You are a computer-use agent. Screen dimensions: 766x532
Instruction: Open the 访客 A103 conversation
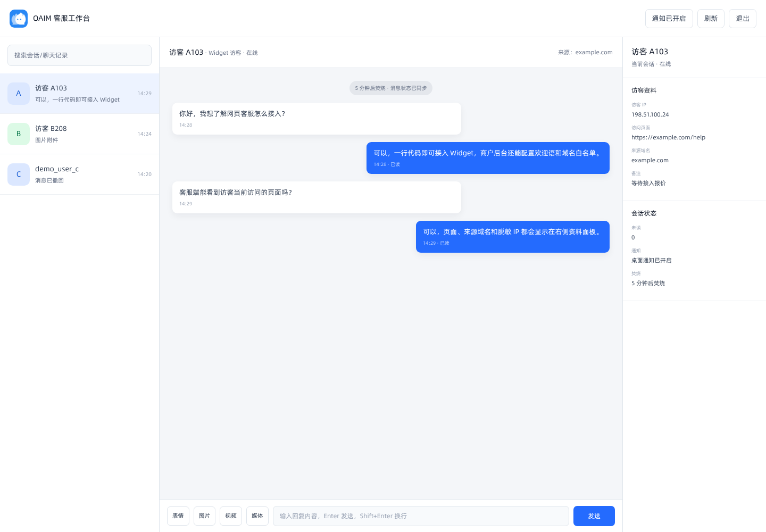pos(79,94)
